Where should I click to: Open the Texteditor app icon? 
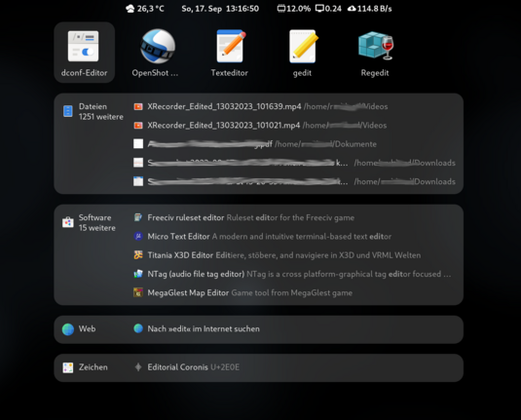(x=230, y=46)
